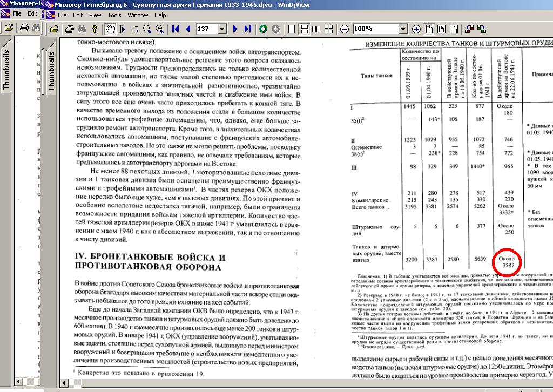Jump to the last page

click(247, 29)
